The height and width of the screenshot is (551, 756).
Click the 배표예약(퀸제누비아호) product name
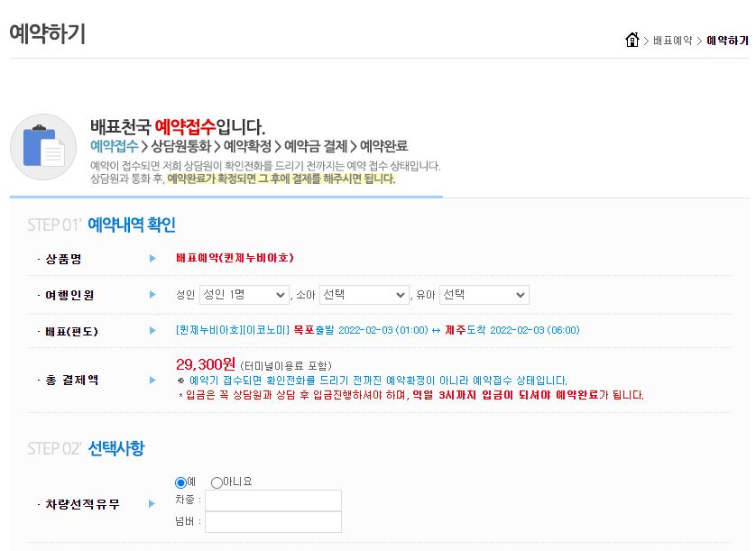point(235,258)
